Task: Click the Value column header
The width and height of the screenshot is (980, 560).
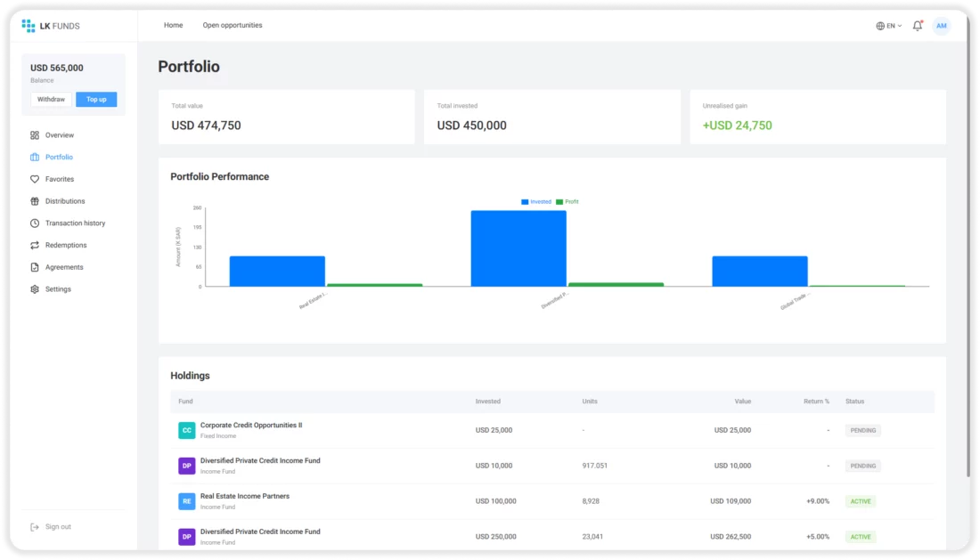Action: 742,402
